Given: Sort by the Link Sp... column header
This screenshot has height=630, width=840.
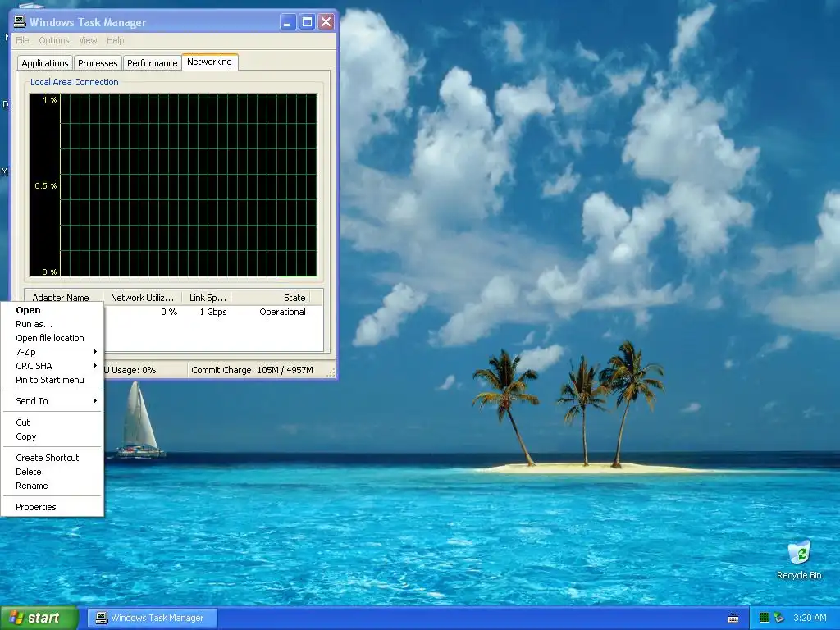Looking at the screenshot, I should [x=208, y=297].
